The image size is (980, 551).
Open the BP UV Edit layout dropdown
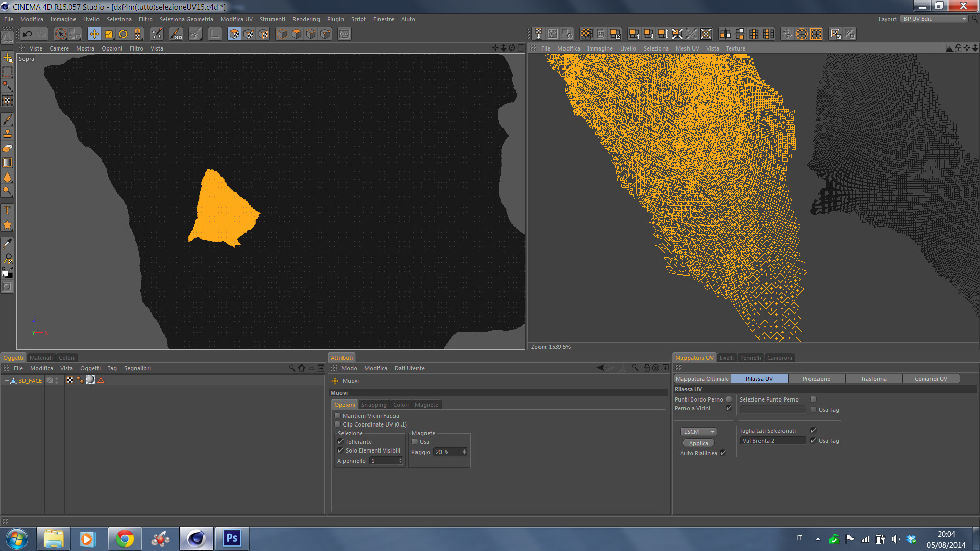pos(934,19)
